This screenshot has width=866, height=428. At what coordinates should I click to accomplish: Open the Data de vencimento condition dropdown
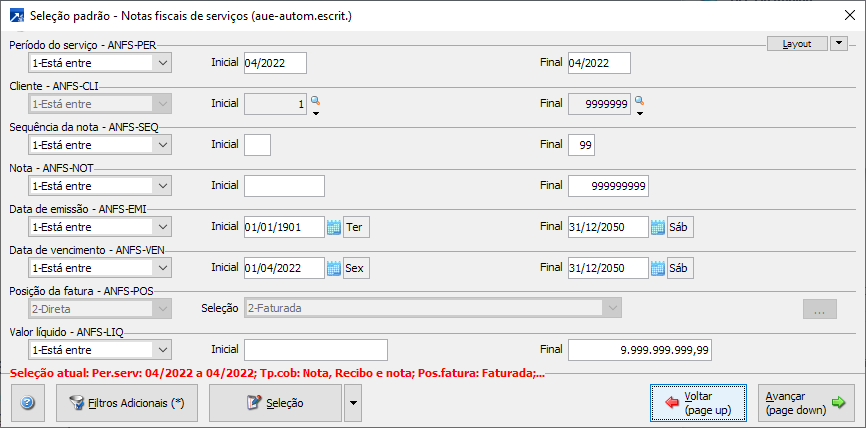pos(100,268)
